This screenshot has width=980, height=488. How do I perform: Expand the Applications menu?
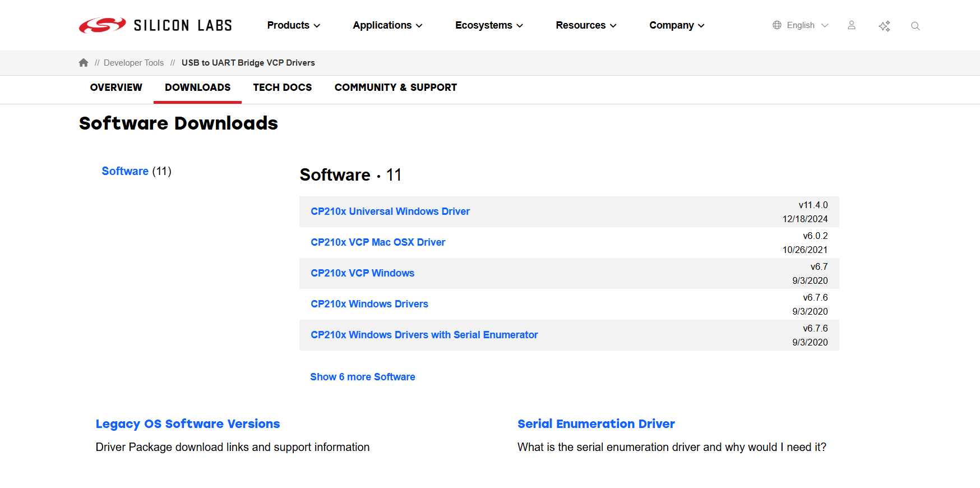(387, 25)
